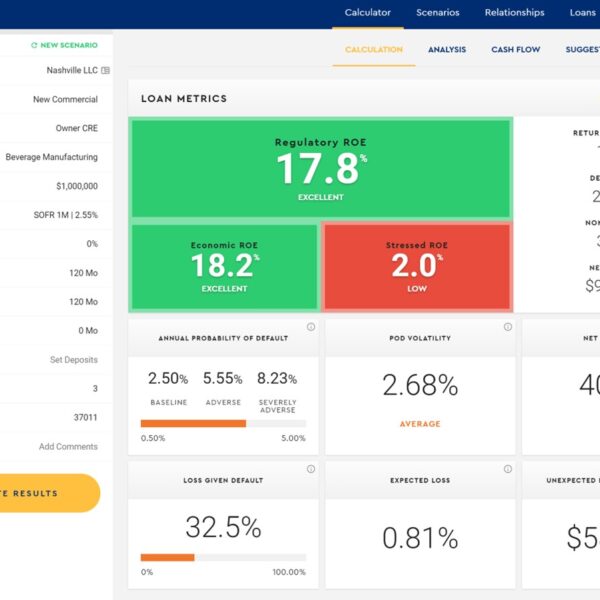This screenshot has width=600, height=600.
Task: Click Add Comments in the sidebar
Action: pyautogui.click(x=68, y=447)
